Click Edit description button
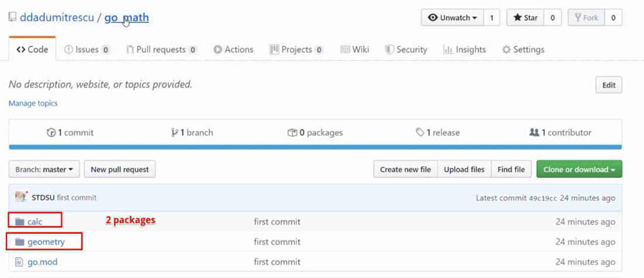 pos(608,85)
